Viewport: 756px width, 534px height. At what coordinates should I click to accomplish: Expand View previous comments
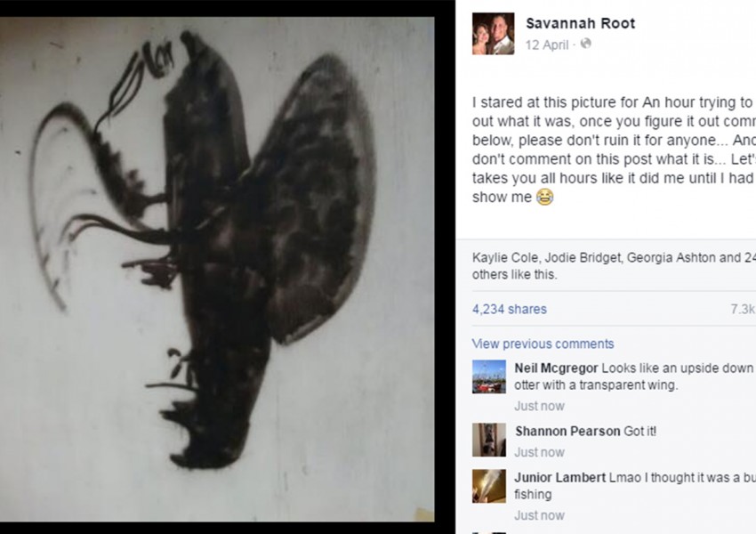pyautogui.click(x=543, y=344)
